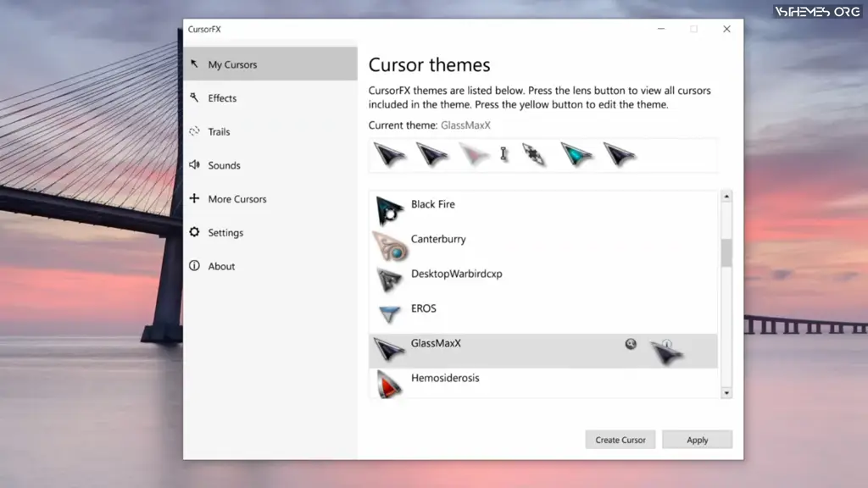Image resolution: width=868 pixels, height=488 pixels.
Task: Open the Settings gear icon
Action: [196, 232]
